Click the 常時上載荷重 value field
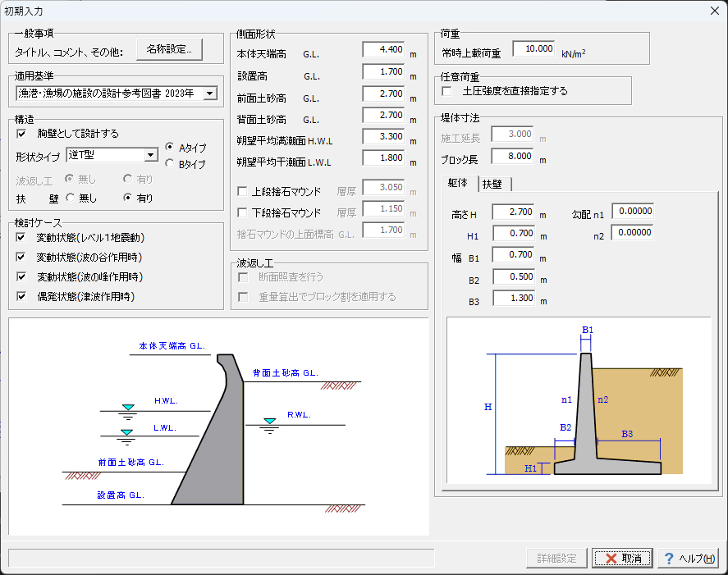The height and width of the screenshot is (575, 728). [533, 48]
